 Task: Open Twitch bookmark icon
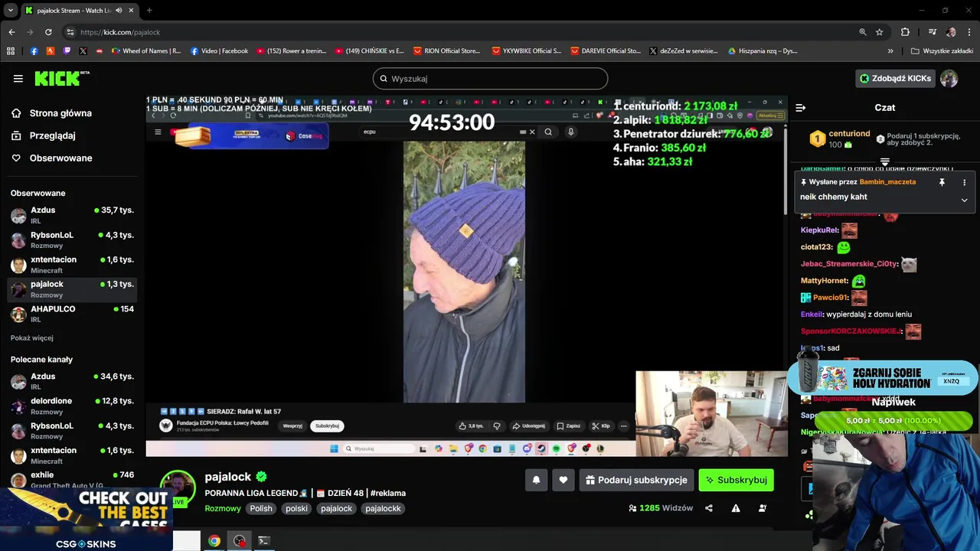[x=67, y=51]
